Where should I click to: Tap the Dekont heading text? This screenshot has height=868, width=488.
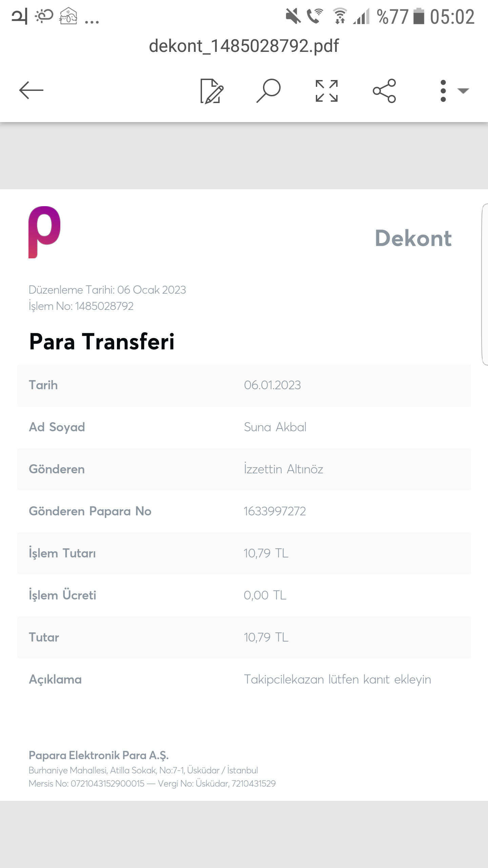(x=413, y=238)
